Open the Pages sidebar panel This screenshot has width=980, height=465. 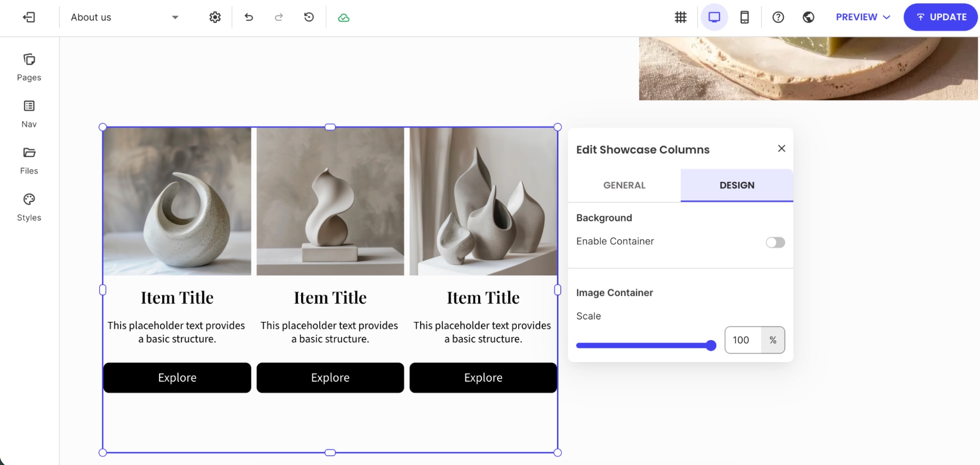29,67
